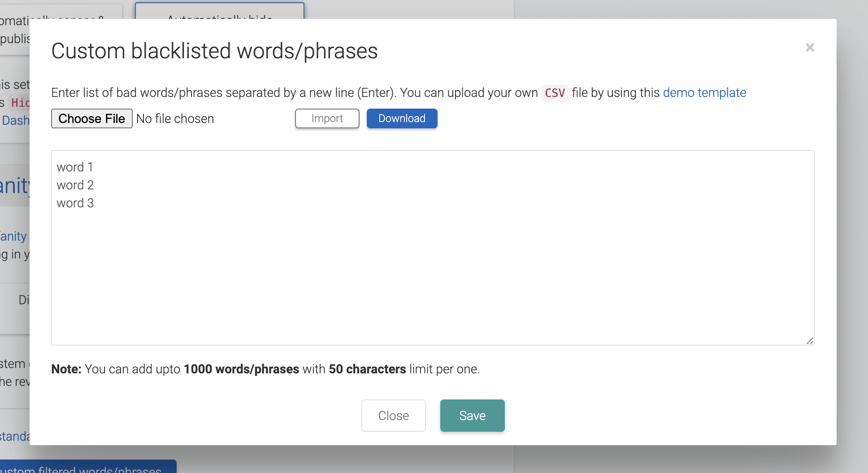The height and width of the screenshot is (473, 868).
Task: Place cursor on the "word 2" line
Action: [x=75, y=185]
